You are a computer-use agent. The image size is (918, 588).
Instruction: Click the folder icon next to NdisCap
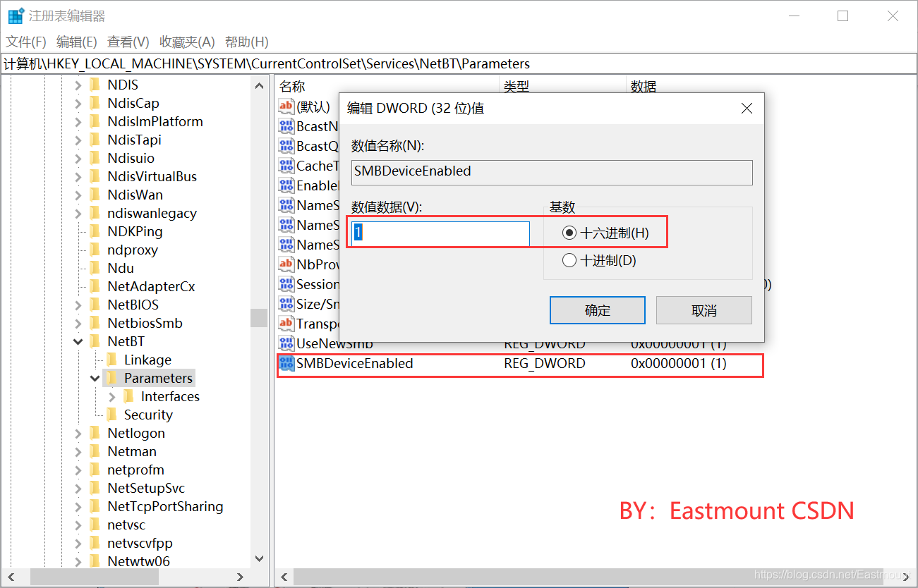[95, 103]
